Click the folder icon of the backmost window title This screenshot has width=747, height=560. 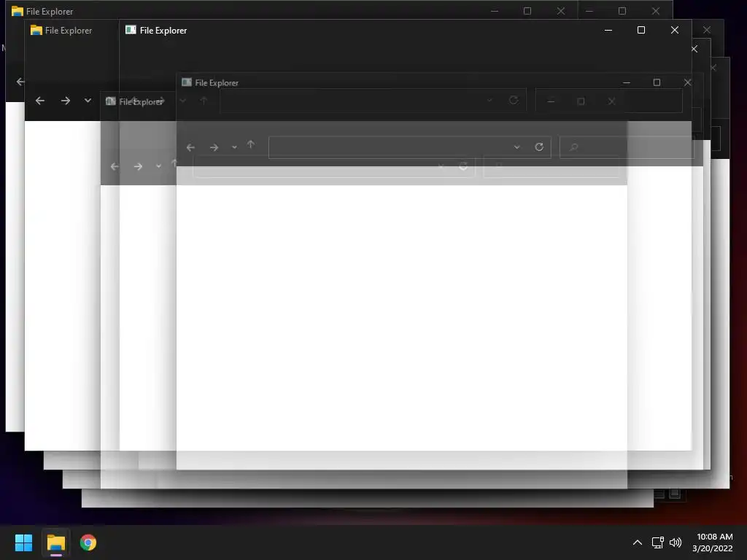pos(18,11)
